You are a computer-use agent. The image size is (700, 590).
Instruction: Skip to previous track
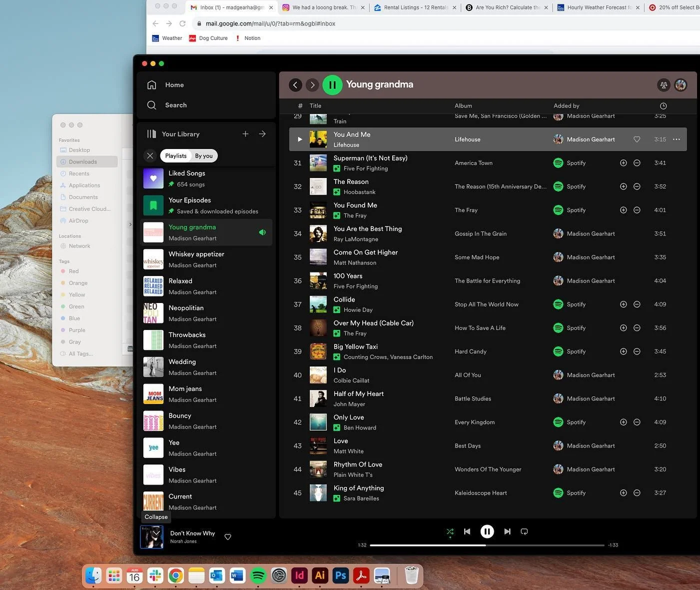[467, 531]
